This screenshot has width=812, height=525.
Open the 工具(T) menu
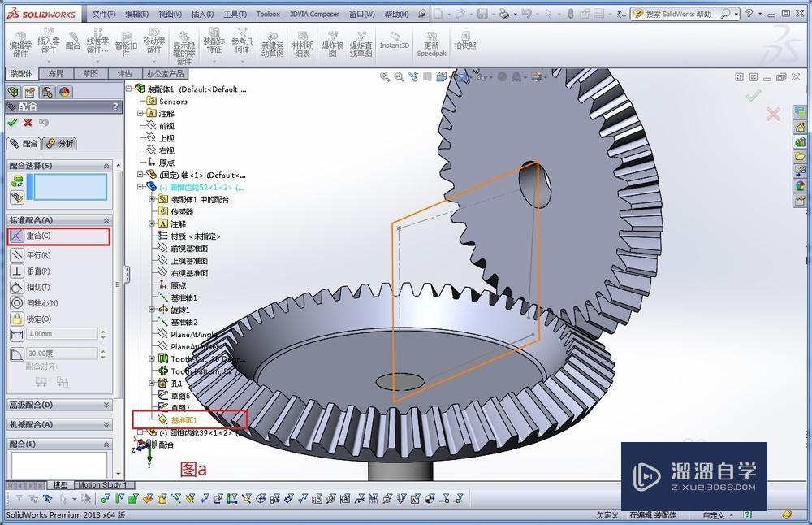click(x=235, y=14)
